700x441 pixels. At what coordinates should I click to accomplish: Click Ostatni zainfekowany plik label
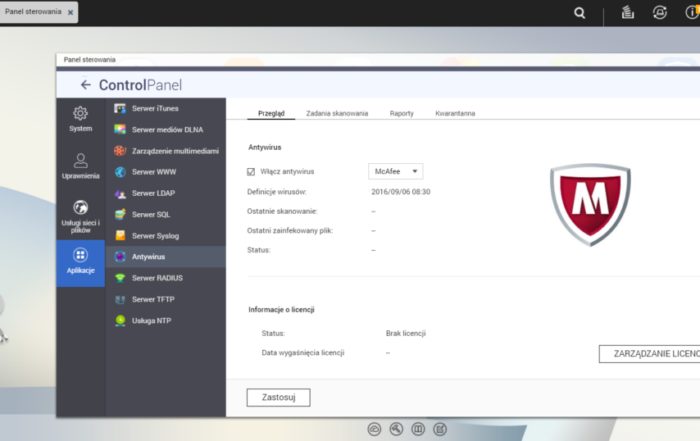coord(290,231)
